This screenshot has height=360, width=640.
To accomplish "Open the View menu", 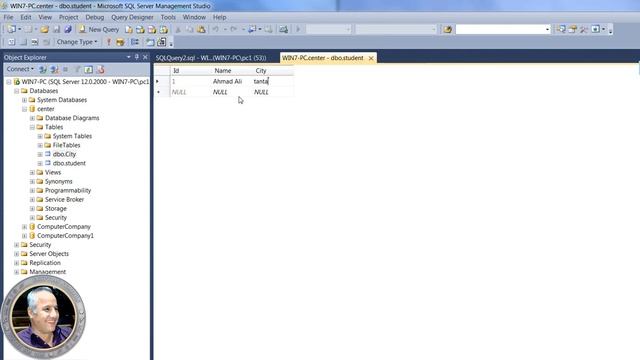I will (x=45, y=17).
